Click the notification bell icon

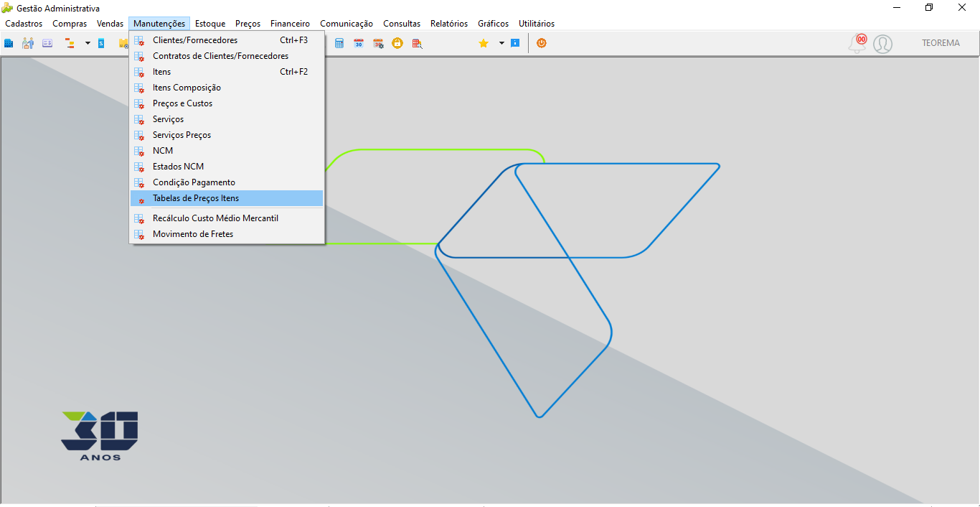point(857,44)
